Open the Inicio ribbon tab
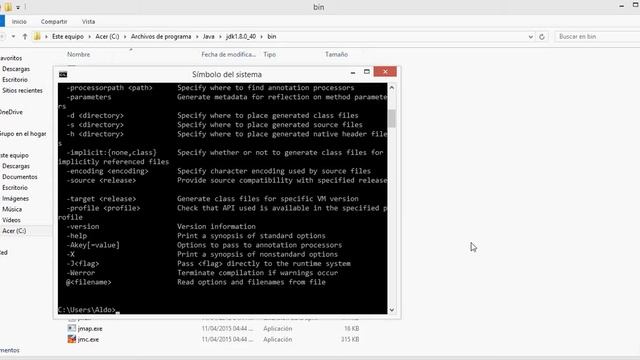 [19, 22]
